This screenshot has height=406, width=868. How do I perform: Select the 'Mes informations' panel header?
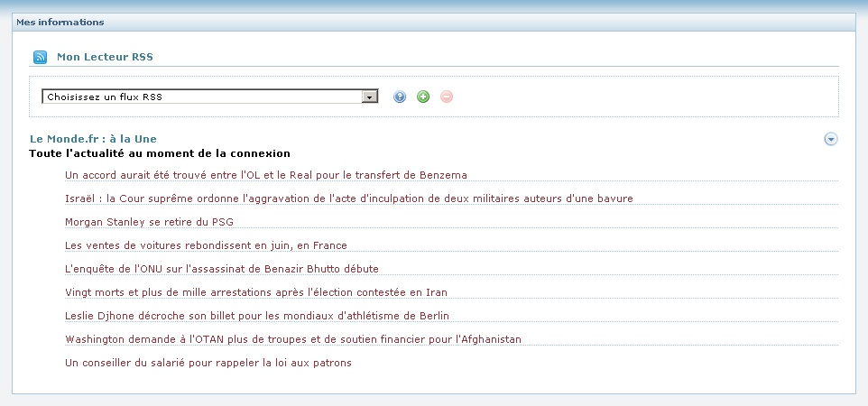click(60, 22)
